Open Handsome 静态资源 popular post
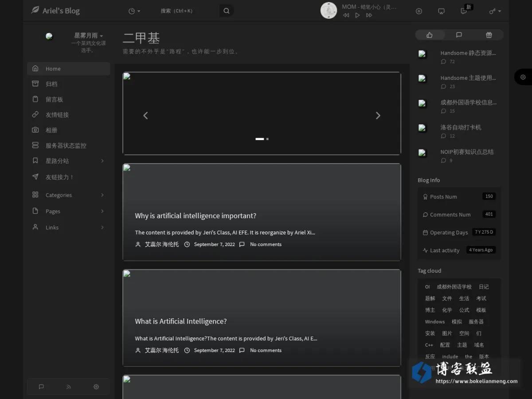532x399 pixels. (x=468, y=53)
